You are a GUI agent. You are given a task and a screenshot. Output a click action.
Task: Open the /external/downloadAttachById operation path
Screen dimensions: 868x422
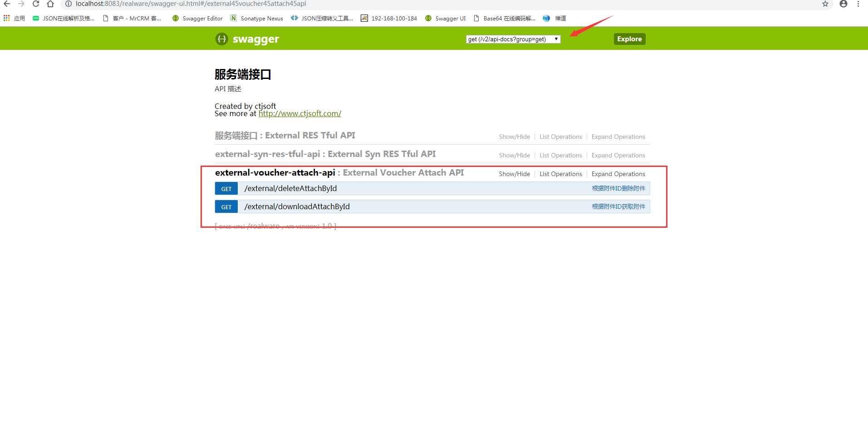pos(297,206)
